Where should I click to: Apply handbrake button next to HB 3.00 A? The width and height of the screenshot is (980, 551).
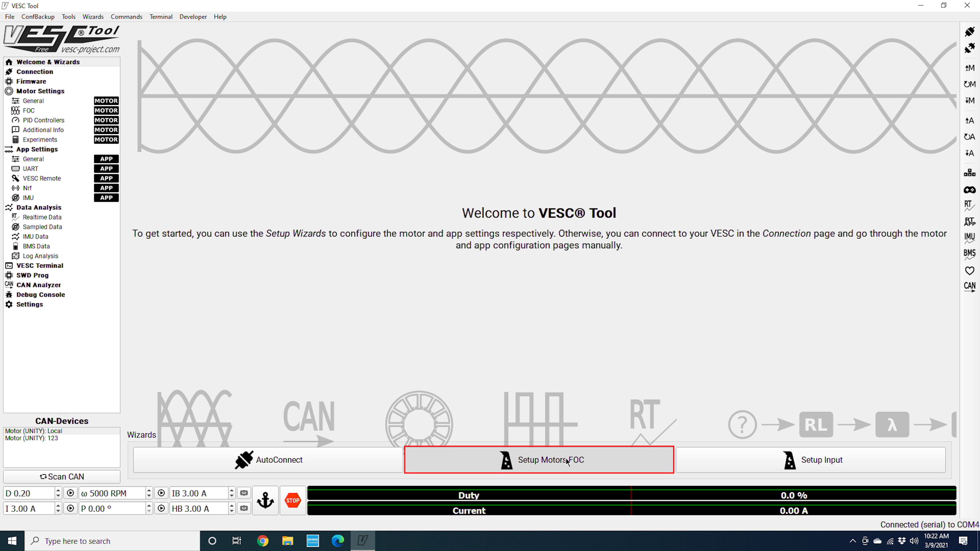[244, 508]
